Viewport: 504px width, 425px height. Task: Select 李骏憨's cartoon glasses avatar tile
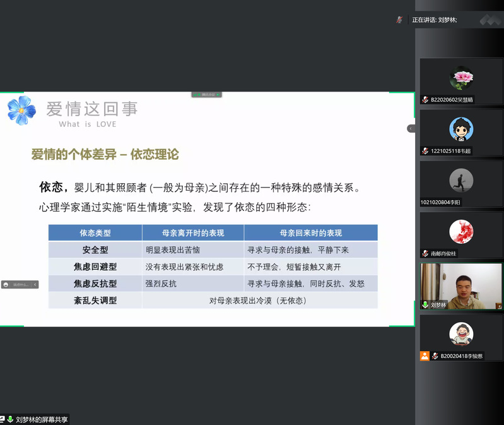coord(461,333)
